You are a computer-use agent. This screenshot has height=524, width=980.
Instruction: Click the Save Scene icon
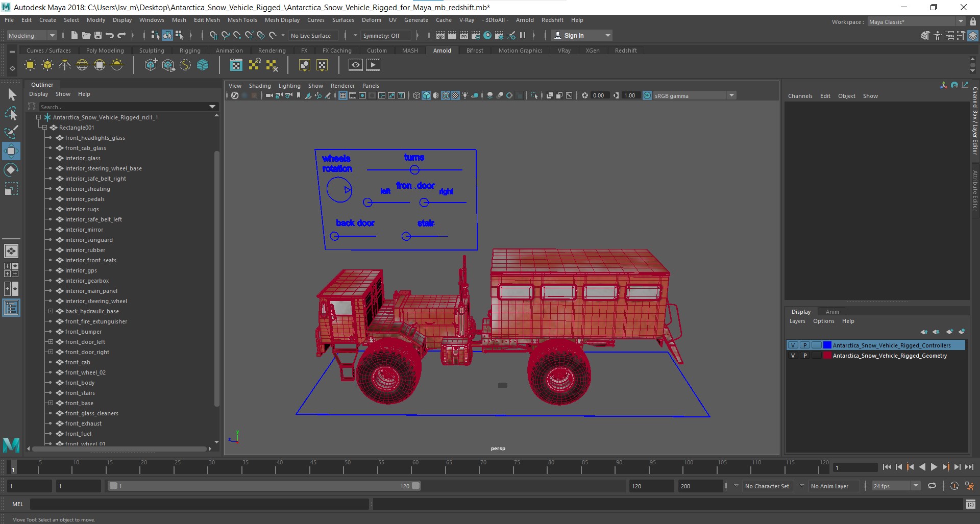coord(98,35)
